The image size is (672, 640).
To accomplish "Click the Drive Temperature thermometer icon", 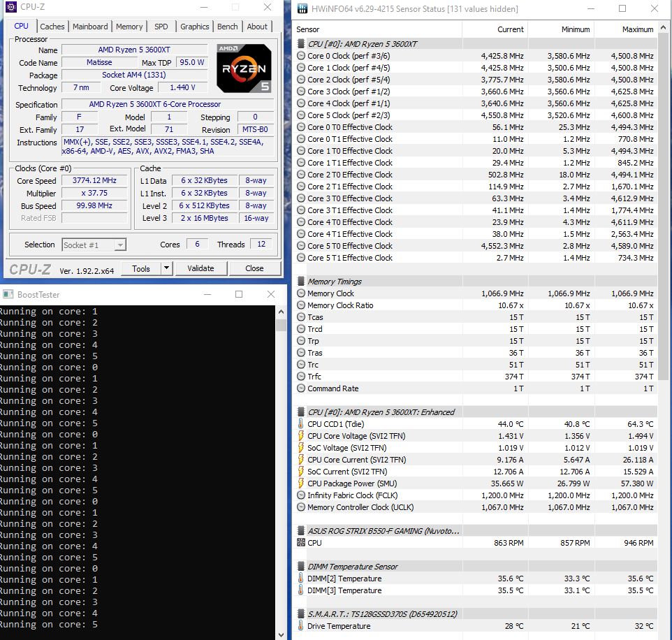I will coord(301,626).
